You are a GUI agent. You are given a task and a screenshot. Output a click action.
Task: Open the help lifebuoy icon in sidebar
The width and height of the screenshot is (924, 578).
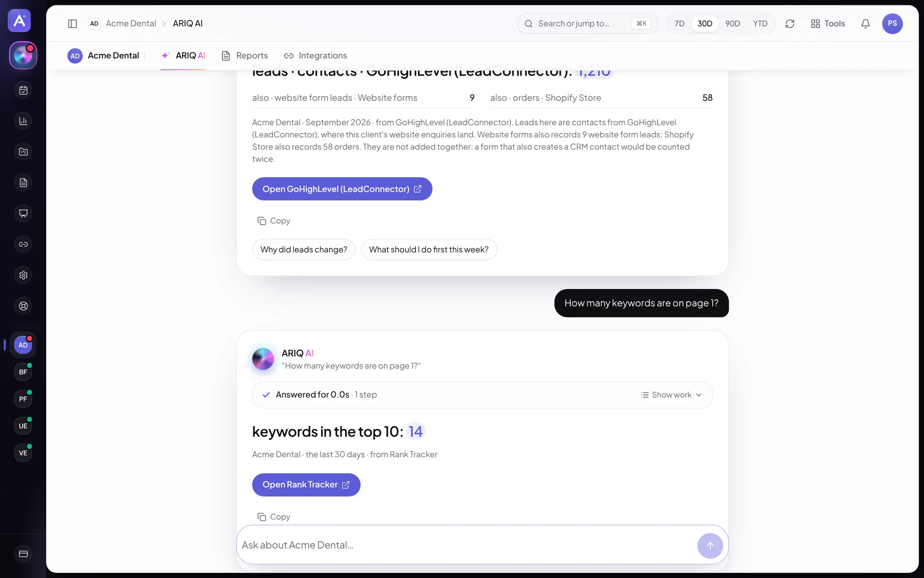(24, 306)
